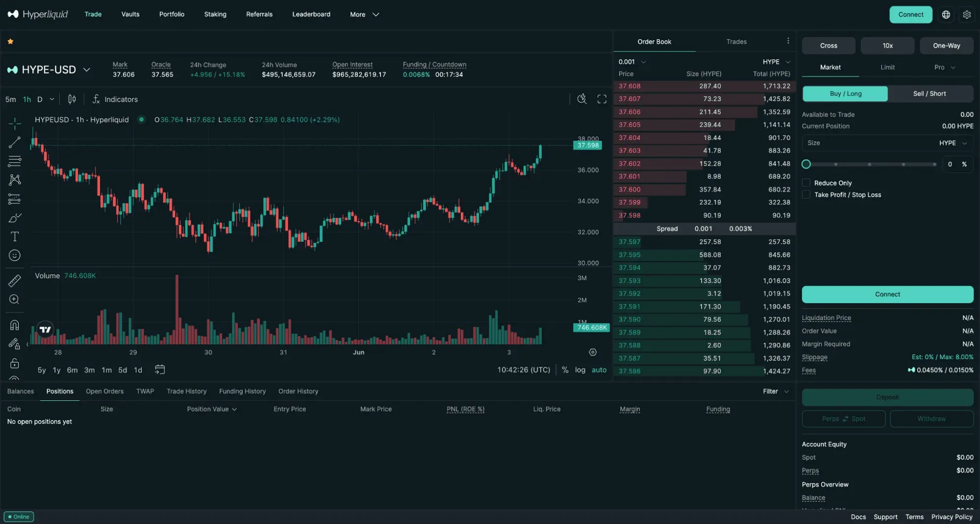Toggle percent scale on chart

(565, 370)
